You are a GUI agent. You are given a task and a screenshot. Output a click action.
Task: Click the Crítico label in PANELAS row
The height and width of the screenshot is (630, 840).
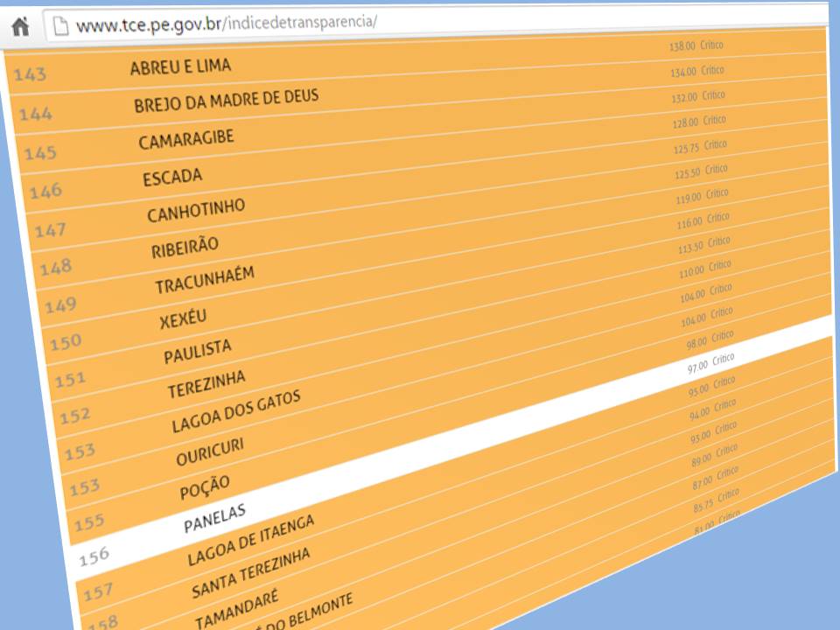(724, 359)
